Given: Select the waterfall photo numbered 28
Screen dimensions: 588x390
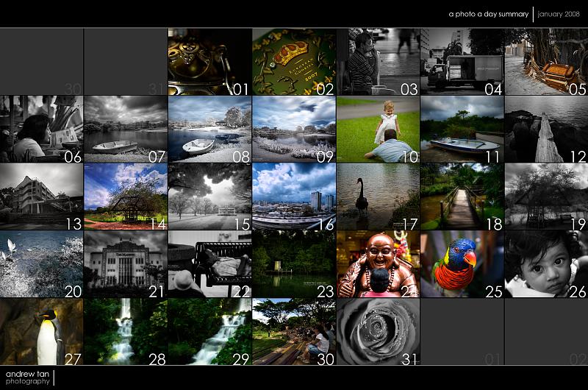Looking at the screenshot, I should [x=126, y=331].
